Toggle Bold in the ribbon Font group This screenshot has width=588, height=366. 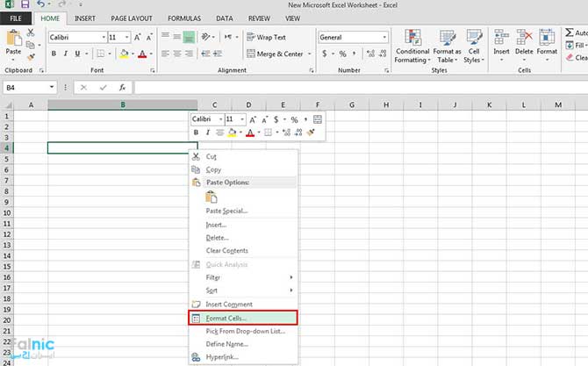[x=54, y=54]
